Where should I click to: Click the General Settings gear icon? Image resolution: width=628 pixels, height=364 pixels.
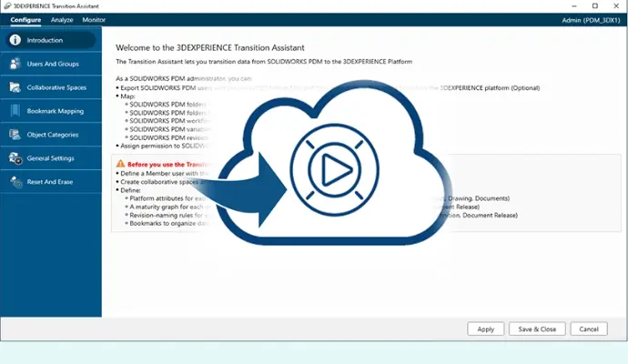point(15,158)
